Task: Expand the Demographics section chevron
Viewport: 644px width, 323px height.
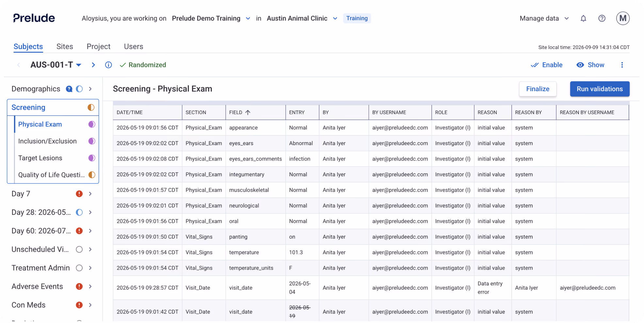Action: point(90,89)
